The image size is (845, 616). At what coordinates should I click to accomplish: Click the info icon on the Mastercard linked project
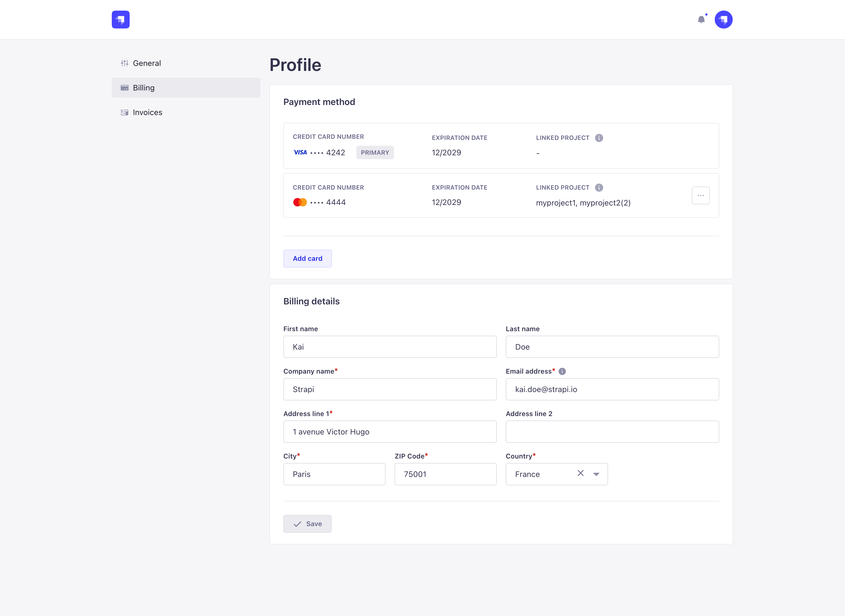(x=599, y=188)
